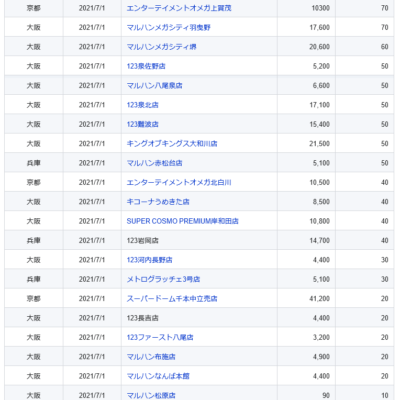Open スーパードーム千本中立売店 link
The width and height of the screenshot is (400, 400).
tap(172, 298)
